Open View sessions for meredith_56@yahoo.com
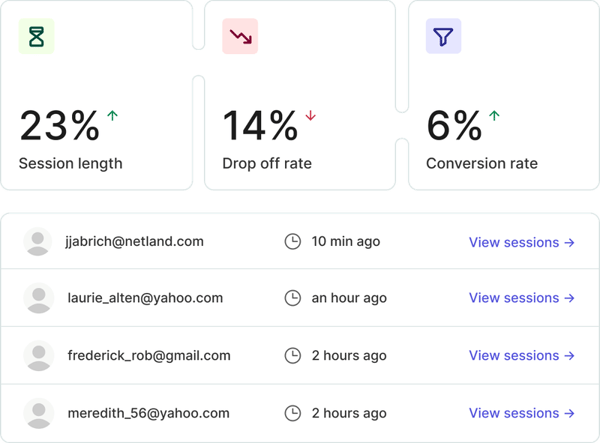Image resolution: width=600 pixels, height=443 pixels. point(521,413)
